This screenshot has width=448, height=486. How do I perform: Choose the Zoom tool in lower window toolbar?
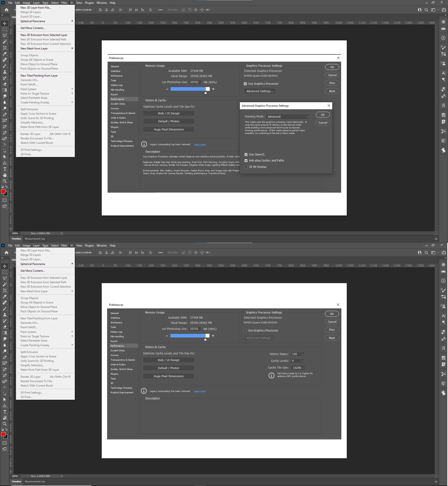tap(5, 424)
